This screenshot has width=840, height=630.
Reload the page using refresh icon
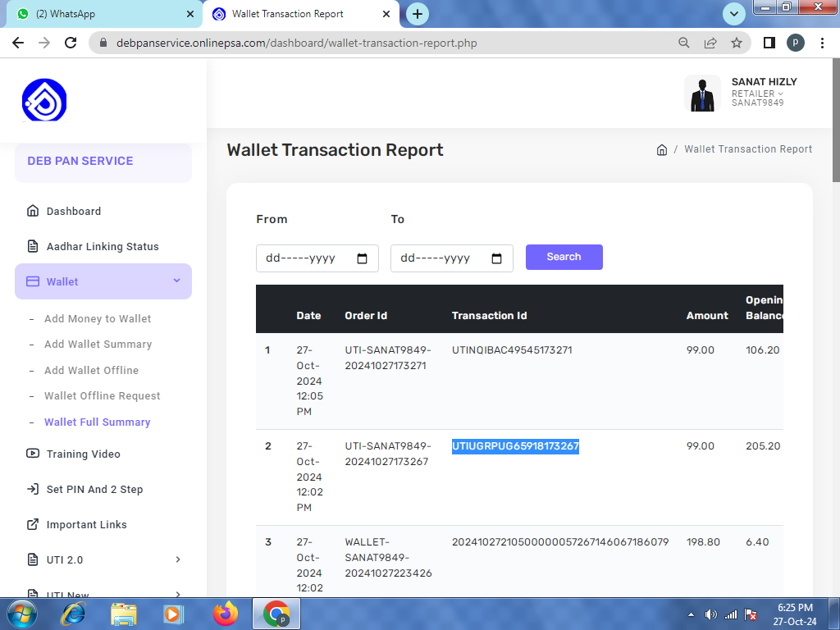(x=71, y=43)
